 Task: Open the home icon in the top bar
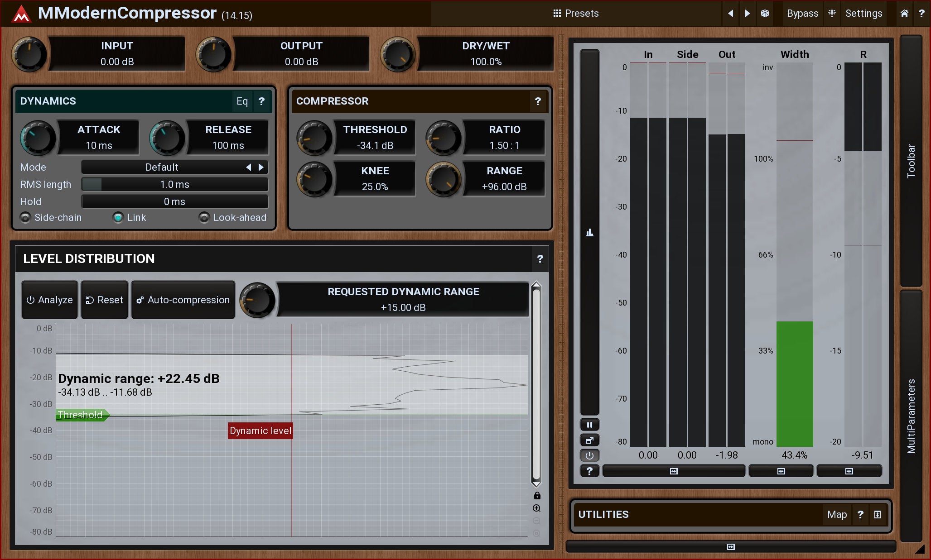904,13
